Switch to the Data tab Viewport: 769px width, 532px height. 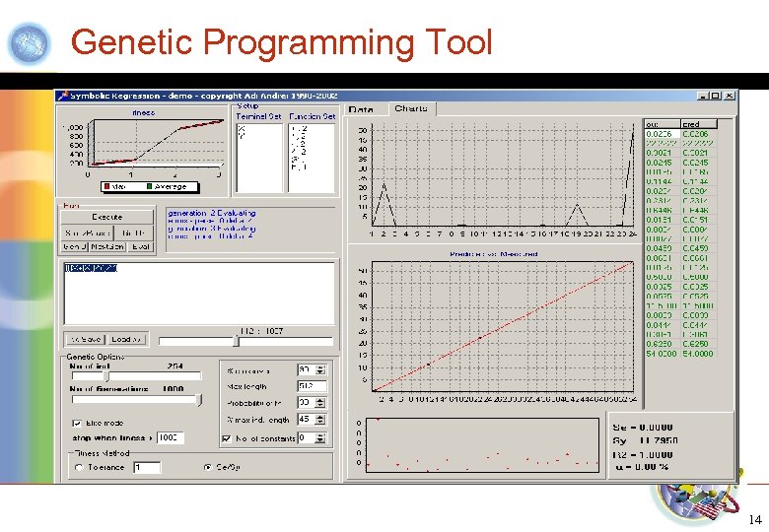coord(361,109)
